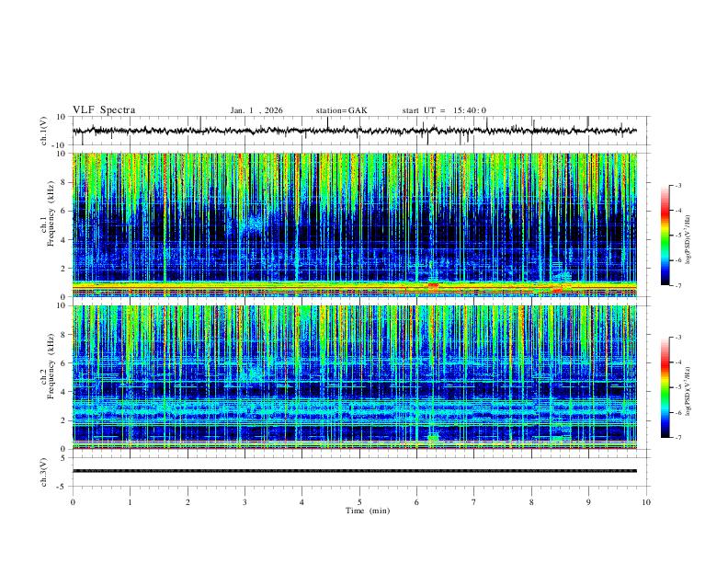Click time axis tick label '5'
This screenshot has width=728, height=563.
pos(359,502)
